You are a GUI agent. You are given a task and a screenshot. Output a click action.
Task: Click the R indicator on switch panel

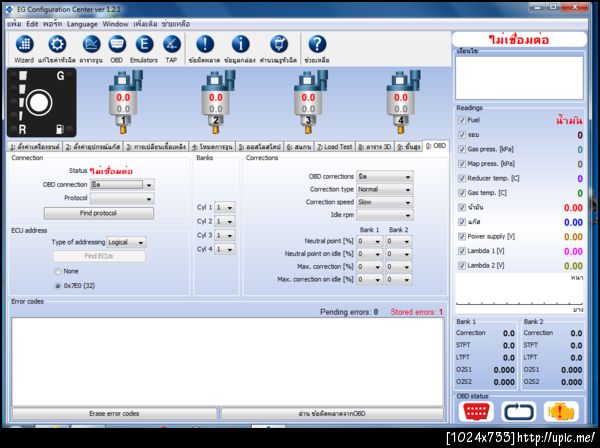click(x=22, y=130)
